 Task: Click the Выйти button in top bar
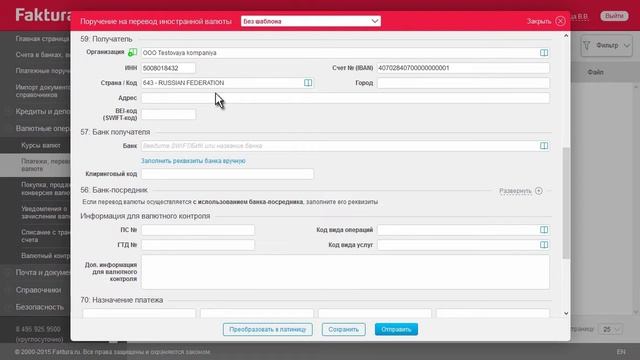pos(614,16)
